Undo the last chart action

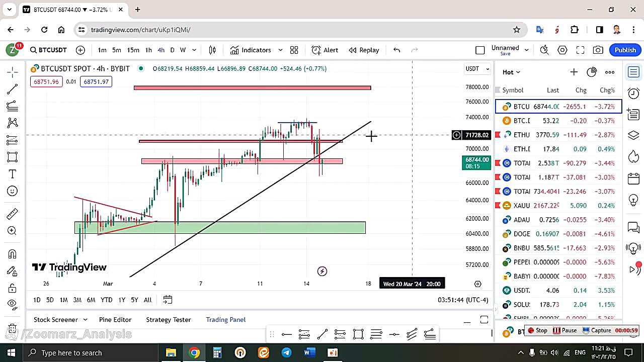(396, 50)
